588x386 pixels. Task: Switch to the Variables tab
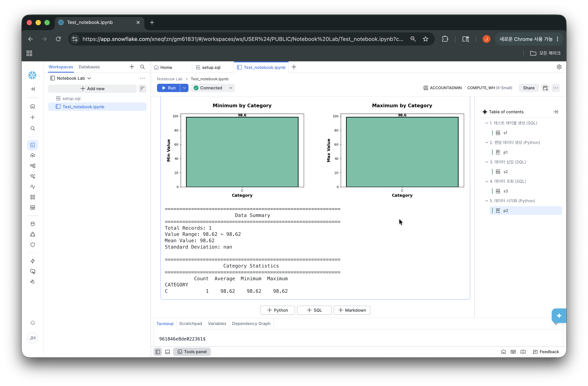coord(217,323)
